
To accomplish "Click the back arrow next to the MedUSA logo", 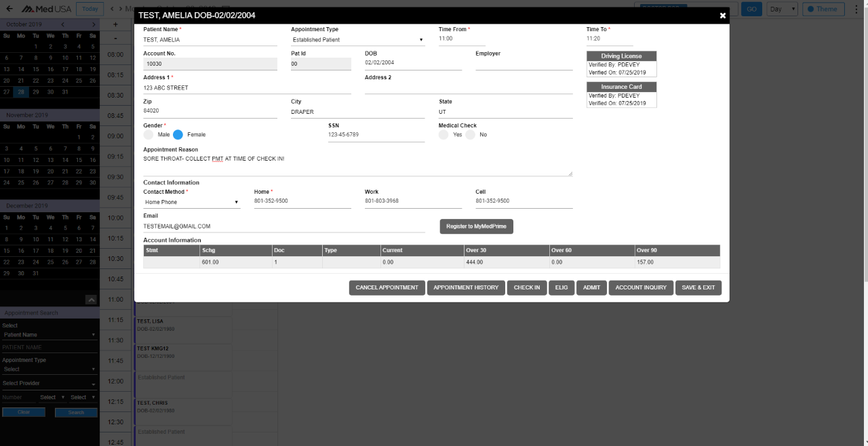I will [x=9, y=9].
